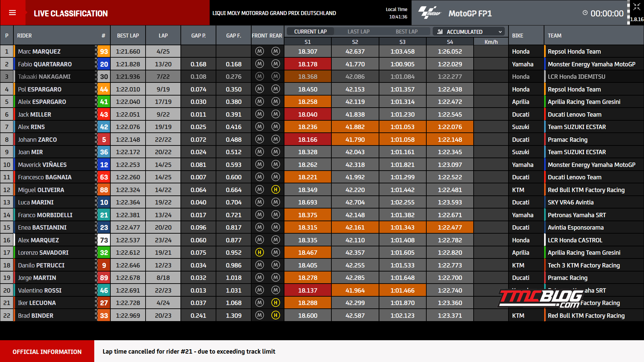
Task: Click the Local Time 10:41:36 display
Action: (396, 13)
